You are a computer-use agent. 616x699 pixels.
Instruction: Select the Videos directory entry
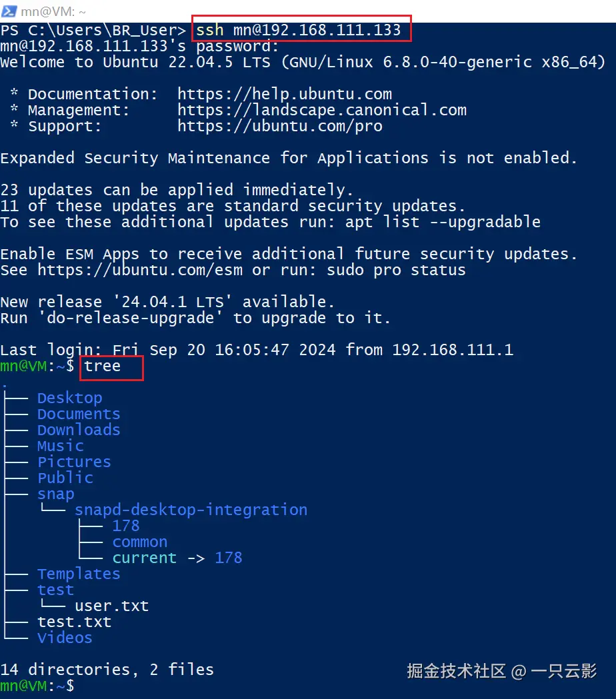click(65, 638)
